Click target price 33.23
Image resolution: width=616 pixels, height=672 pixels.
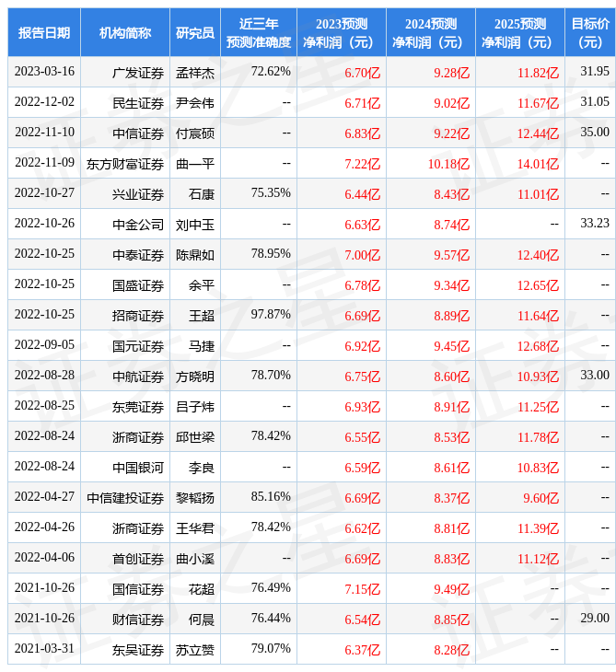point(595,224)
